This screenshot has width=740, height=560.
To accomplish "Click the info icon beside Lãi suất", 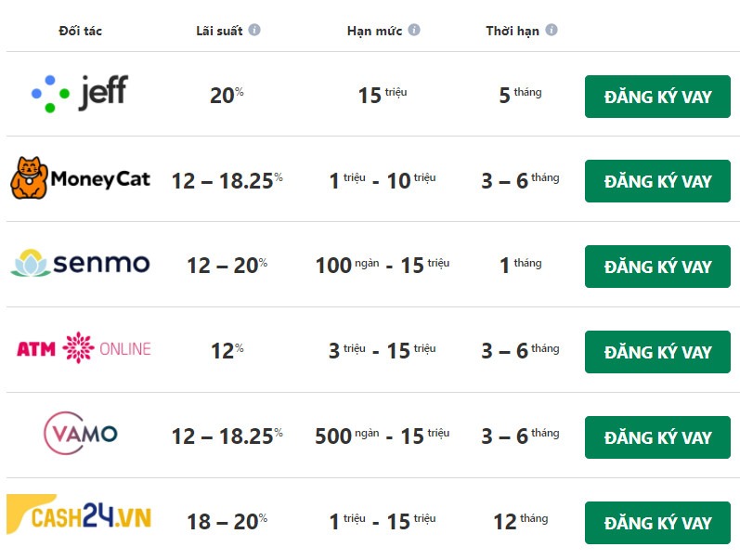I will 254,30.
